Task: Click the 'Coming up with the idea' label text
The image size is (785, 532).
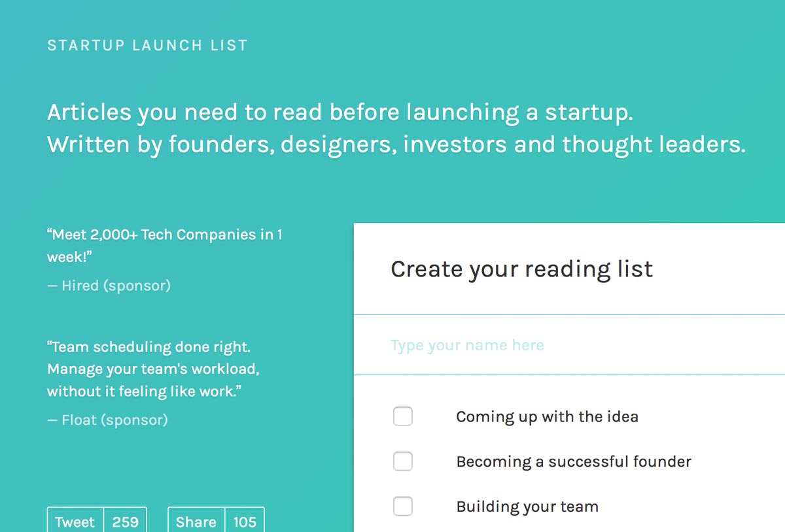Action: (x=547, y=416)
